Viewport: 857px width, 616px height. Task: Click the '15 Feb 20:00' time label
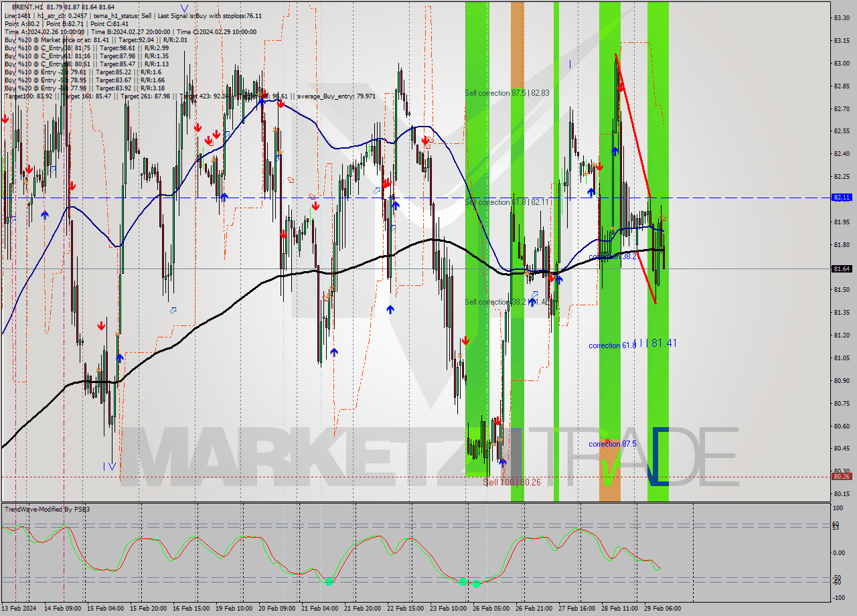pyautogui.click(x=148, y=608)
